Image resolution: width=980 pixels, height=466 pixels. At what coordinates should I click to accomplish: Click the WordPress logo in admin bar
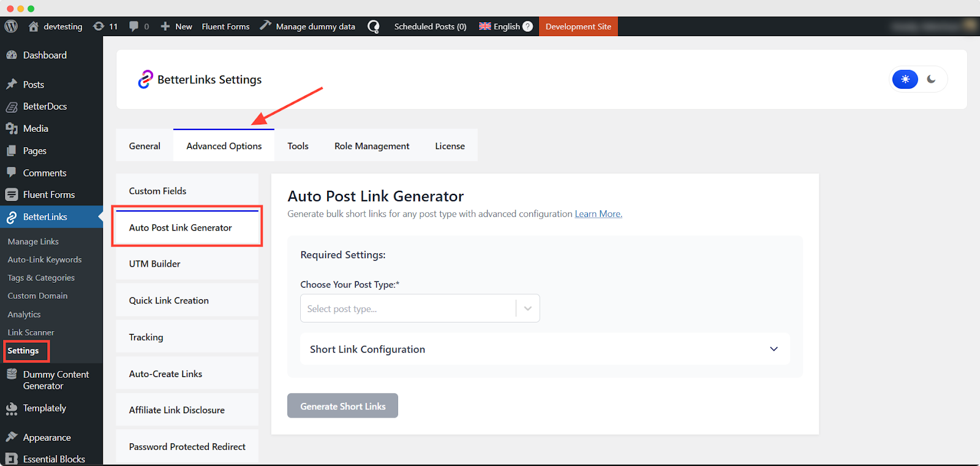tap(11, 26)
